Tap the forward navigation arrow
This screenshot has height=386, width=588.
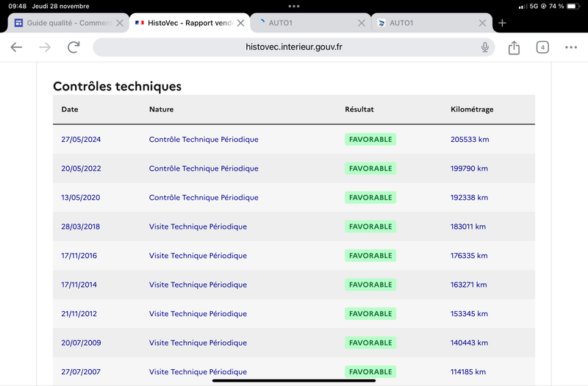[x=45, y=47]
